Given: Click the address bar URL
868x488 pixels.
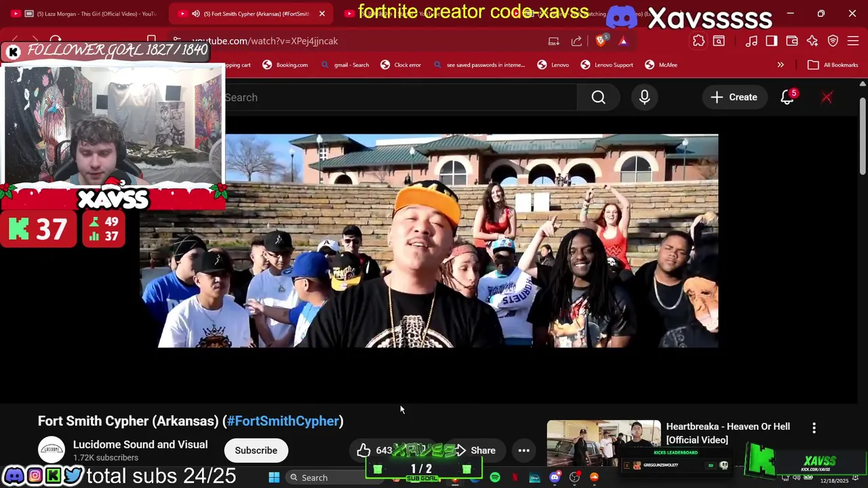Looking at the screenshot, I should tap(264, 41).
